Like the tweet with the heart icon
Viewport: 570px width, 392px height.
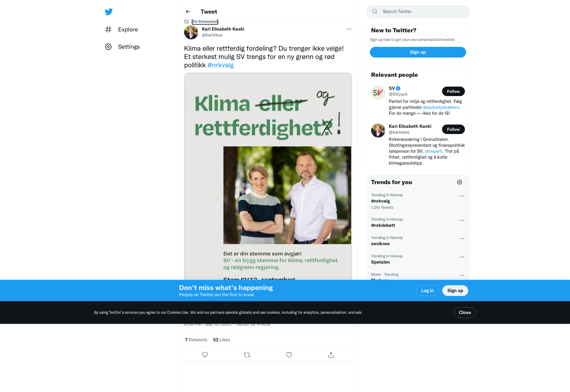click(x=289, y=355)
